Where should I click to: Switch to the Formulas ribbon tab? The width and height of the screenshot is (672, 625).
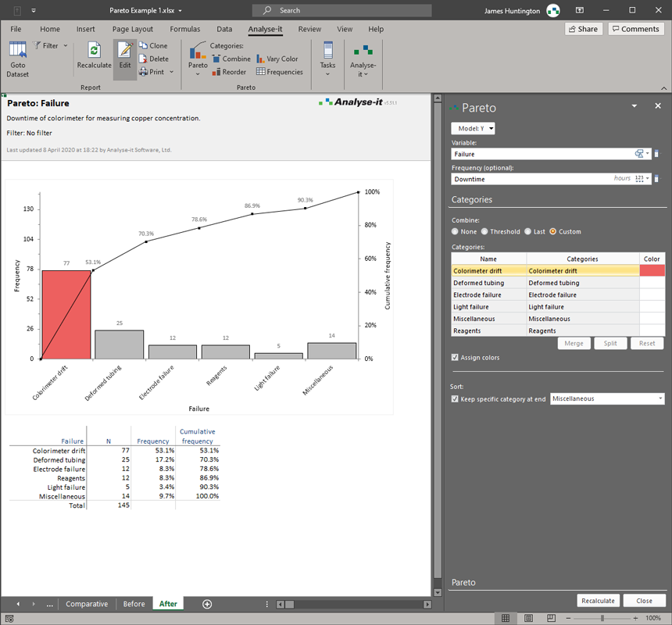point(185,29)
